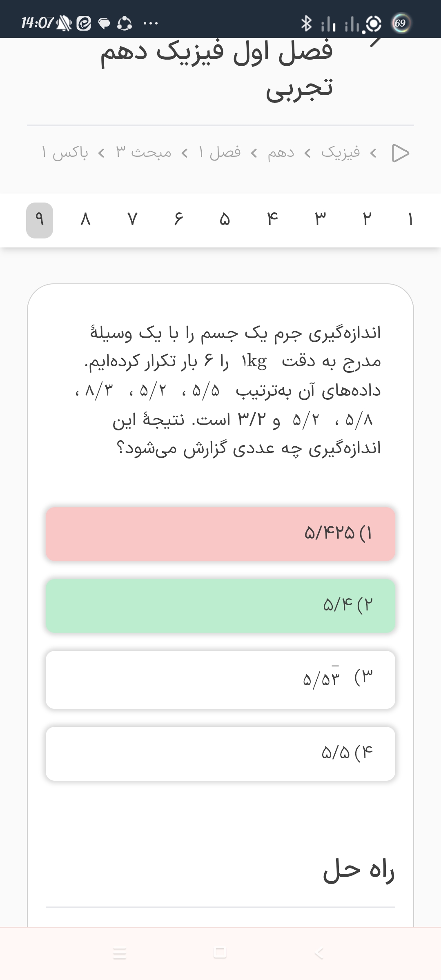Image resolution: width=441 pixels, height=980 pixels.
Task: Tap the Android back navigation icon
Action: [319, 953]
